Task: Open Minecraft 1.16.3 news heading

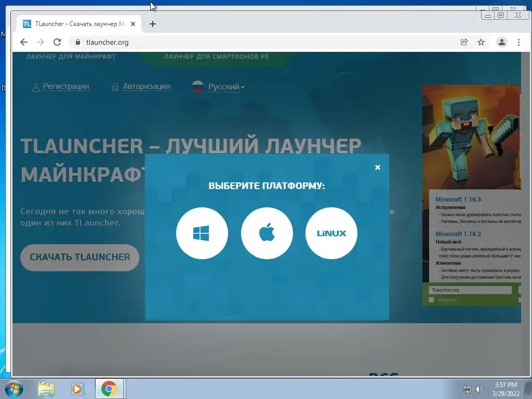Action: [458, 199]
